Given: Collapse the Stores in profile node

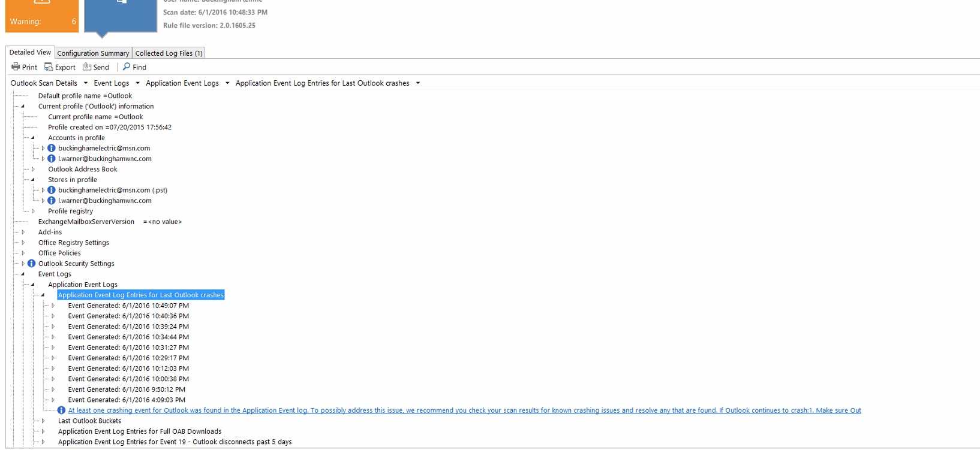Looking at the screenshot, I should 33,180.
